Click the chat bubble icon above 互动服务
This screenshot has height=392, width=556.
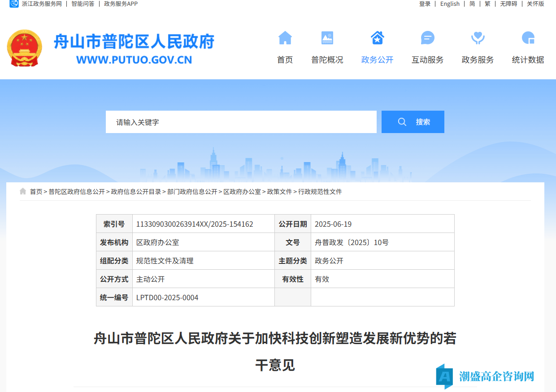(x=427, y=38)
